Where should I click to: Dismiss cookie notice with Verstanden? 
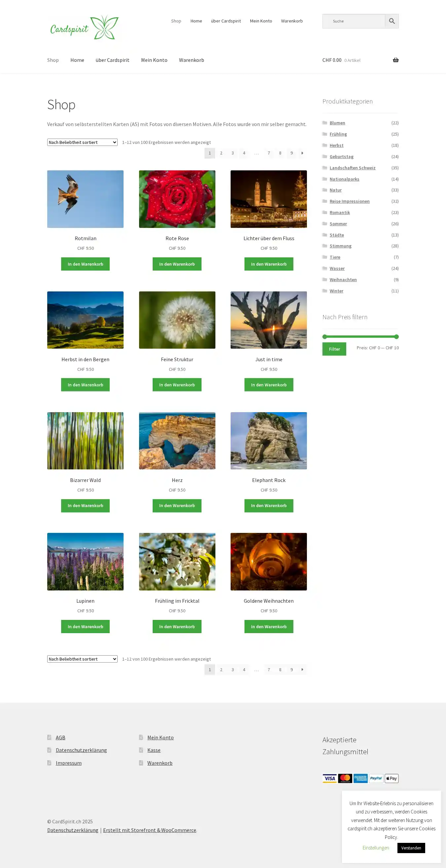pos(411,847)
